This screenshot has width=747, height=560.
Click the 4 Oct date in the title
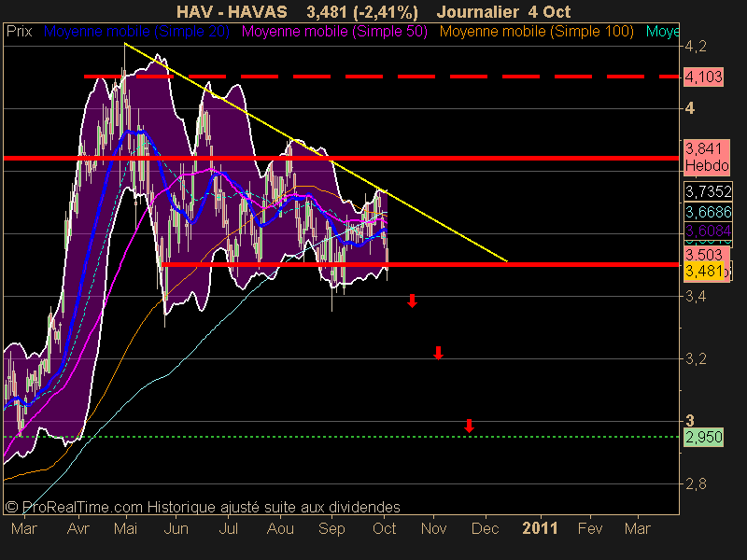pos(549,12)
